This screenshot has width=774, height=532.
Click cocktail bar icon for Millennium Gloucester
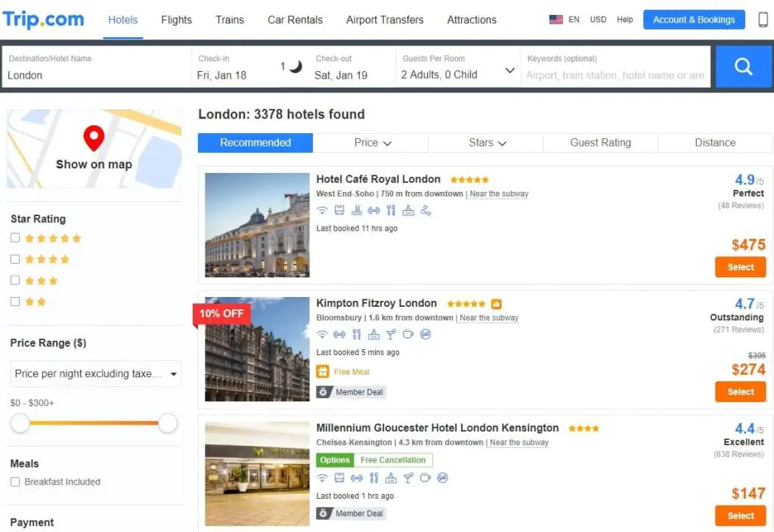(x=407, y=478)
